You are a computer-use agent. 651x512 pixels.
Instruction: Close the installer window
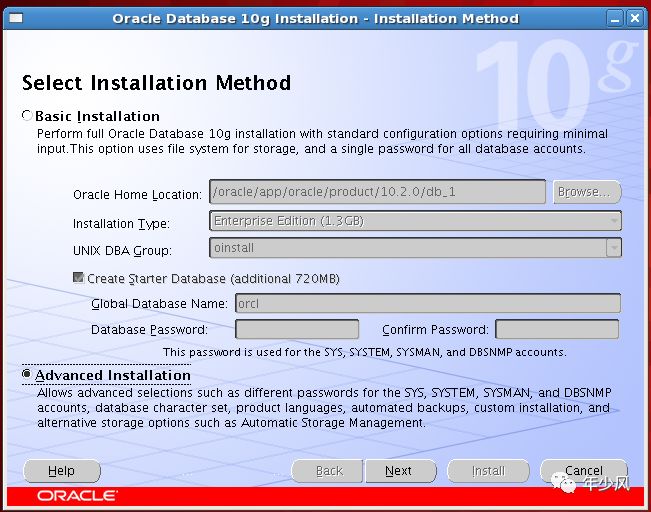tap(635, 19)
